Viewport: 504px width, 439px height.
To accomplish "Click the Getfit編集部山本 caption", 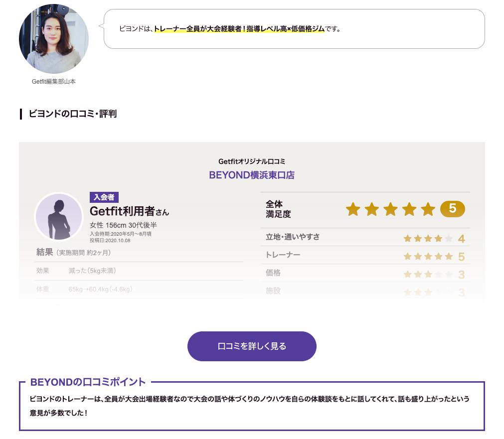I will pyautogui.click(x=53, y=81).
